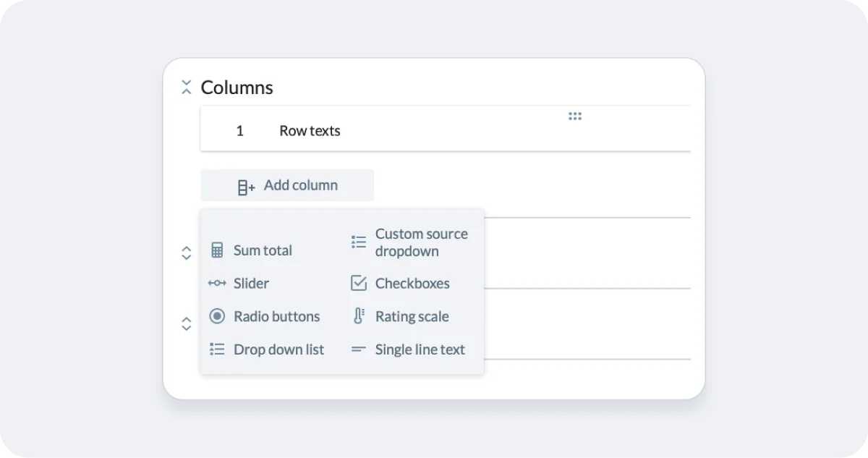This screenshot has width=868, height=458.
Task: Click the Checkboxes column type icon
Action: 357,283
